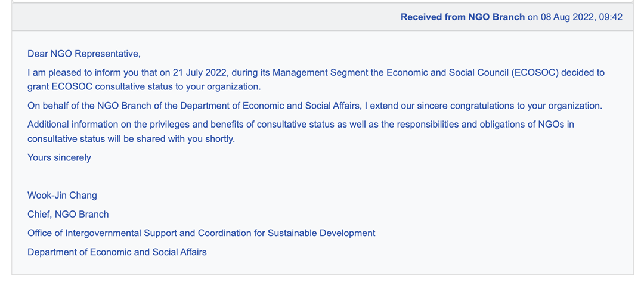Click the 'Yours sincerely' closing
Viewport: 644px width, 282px height.
[59, 157]
